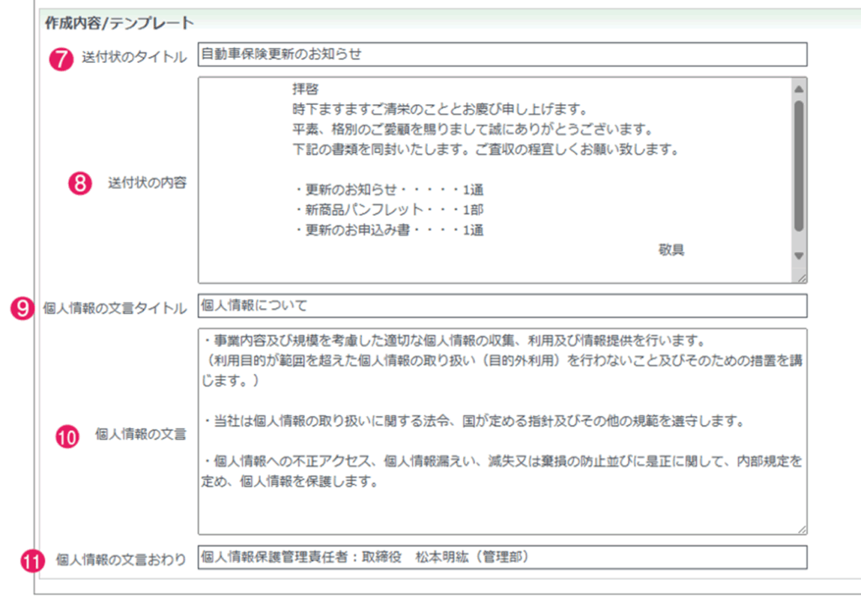Image resolution: width=861 pixels, height=616 pixels.
Task: Click the 敬具 closing word in cover letter
Action: click(x=671, y=250)
